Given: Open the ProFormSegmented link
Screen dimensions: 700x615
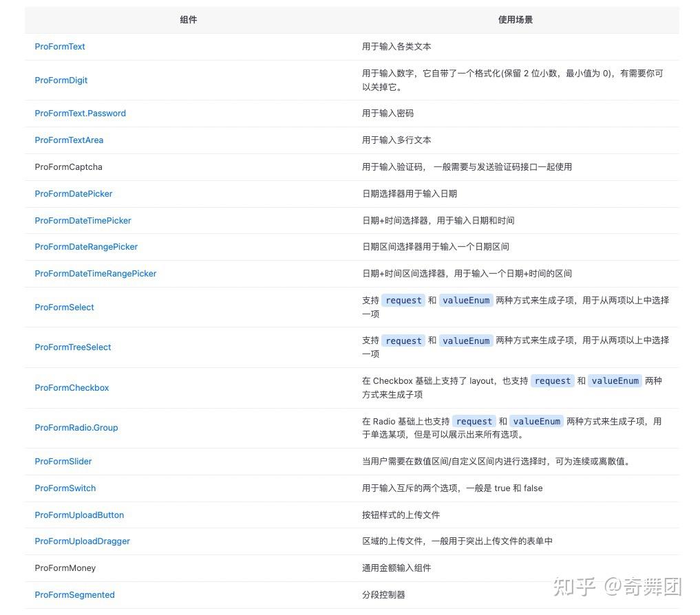Looking at the screenshot, I should (x=74, y=594).
